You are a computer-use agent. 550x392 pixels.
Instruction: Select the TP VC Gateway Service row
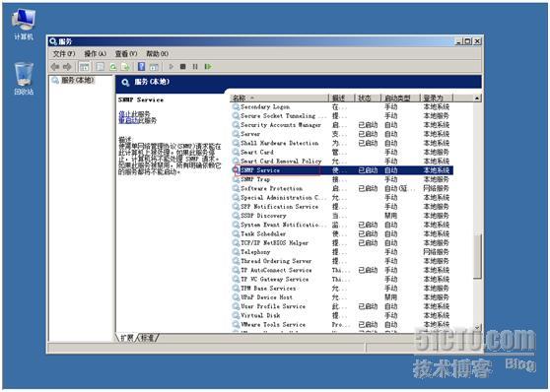click(342, 279)
